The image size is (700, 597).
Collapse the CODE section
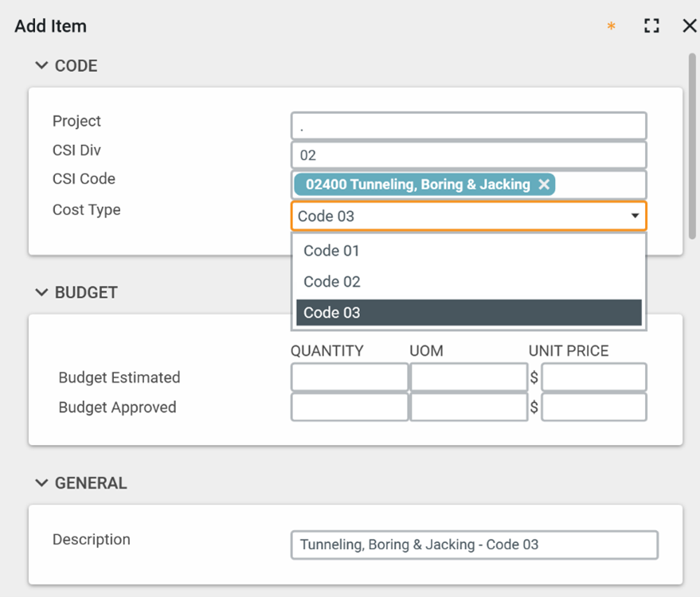coord(42,66)
